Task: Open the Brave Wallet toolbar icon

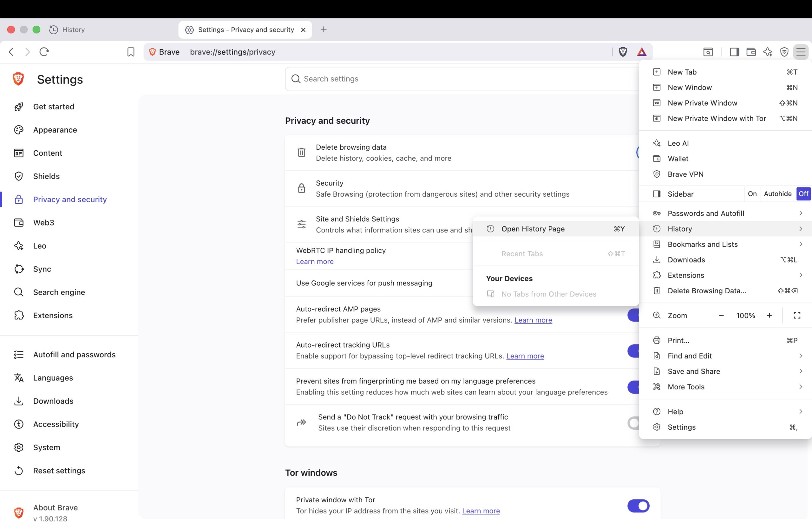Action: click(751, 52)
